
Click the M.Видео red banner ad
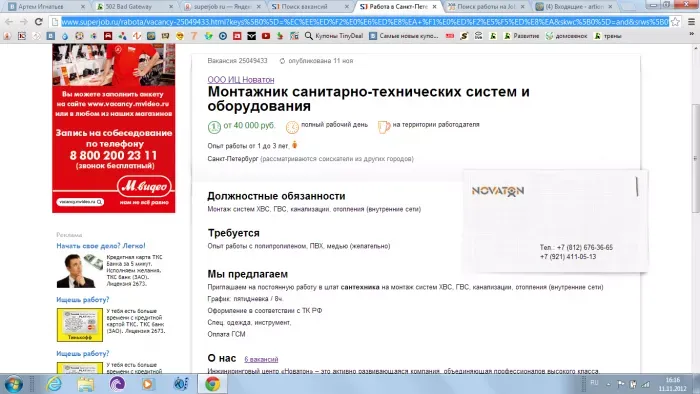coord(114,128)
